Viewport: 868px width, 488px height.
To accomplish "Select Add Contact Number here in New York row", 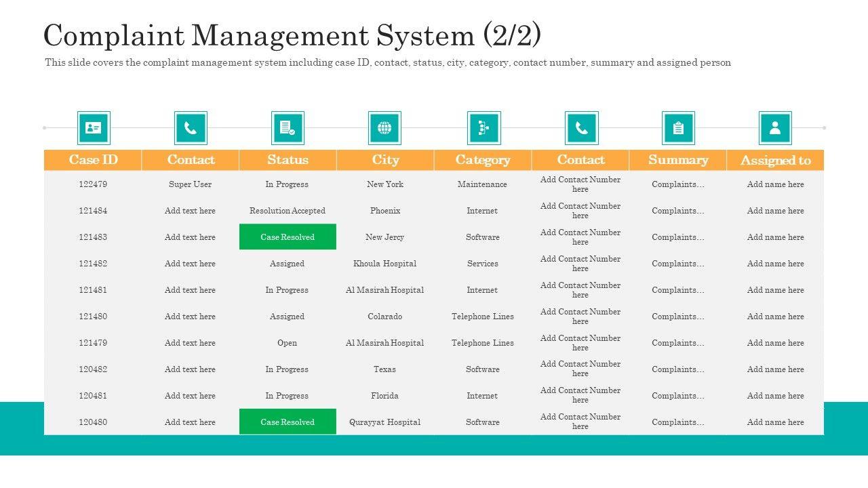I will click(580, 184).
